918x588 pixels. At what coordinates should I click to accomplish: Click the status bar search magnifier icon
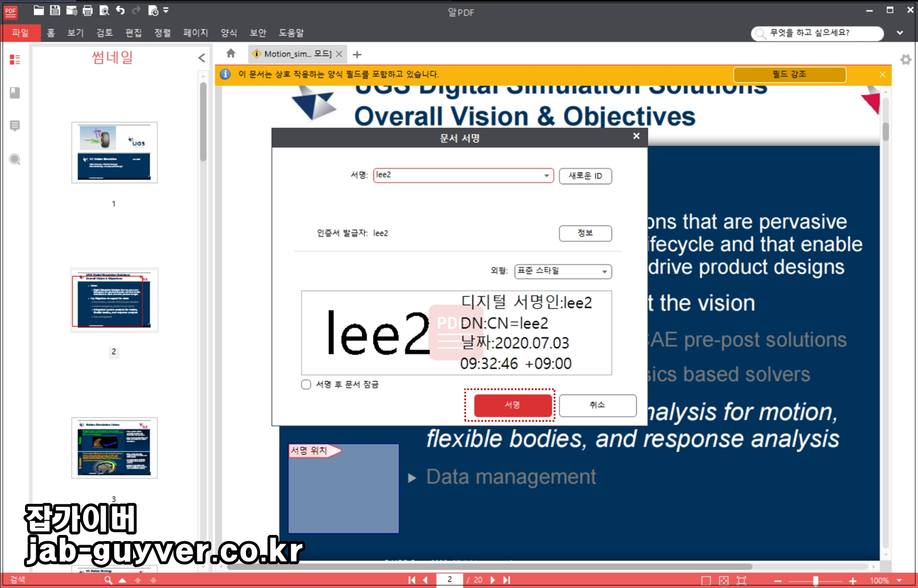(108, 580)
